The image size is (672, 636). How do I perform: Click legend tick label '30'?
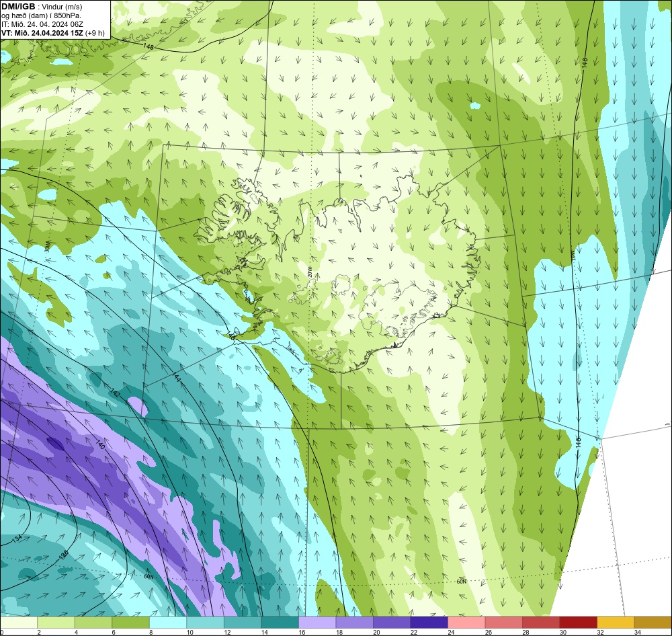click(562, 632)
